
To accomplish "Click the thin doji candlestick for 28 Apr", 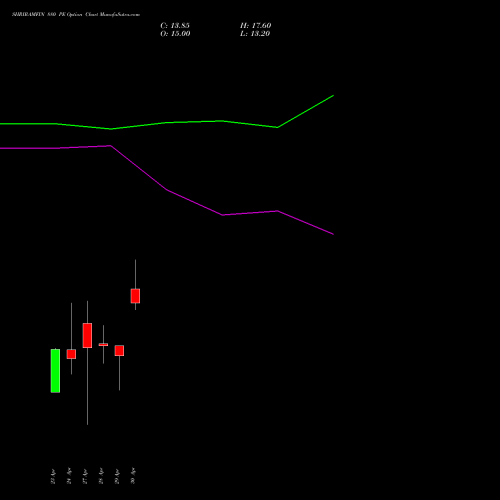I will click(x=103, y=345).
